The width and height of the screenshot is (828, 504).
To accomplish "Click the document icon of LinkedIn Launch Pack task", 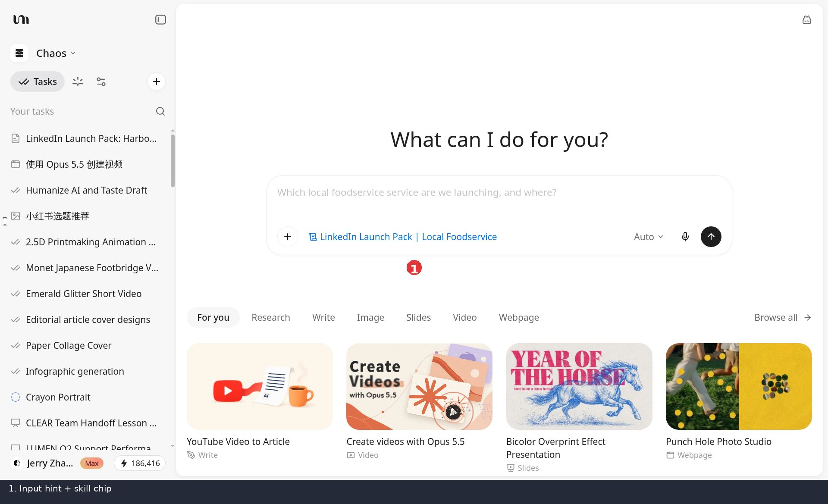I will 16,138.
